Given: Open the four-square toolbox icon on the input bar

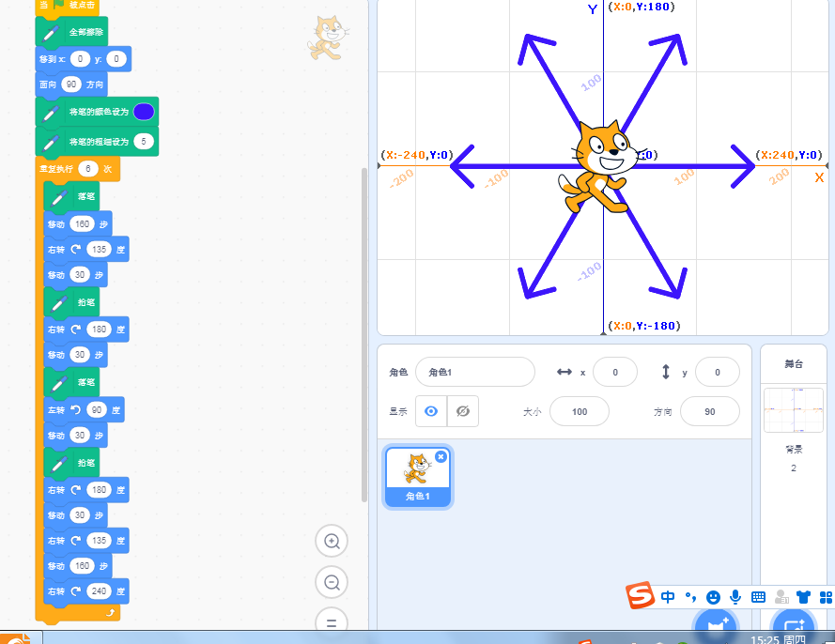Looking at the screenshot, I should (826, 597).
